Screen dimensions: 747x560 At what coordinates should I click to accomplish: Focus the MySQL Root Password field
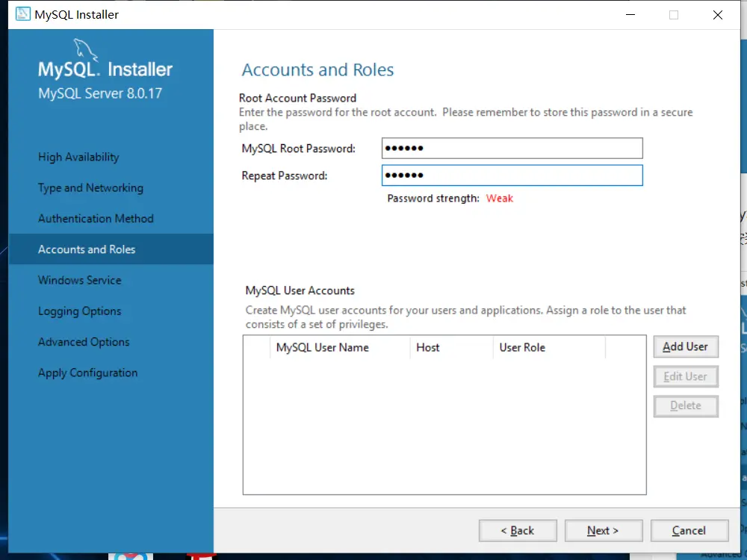pos(512,148)
